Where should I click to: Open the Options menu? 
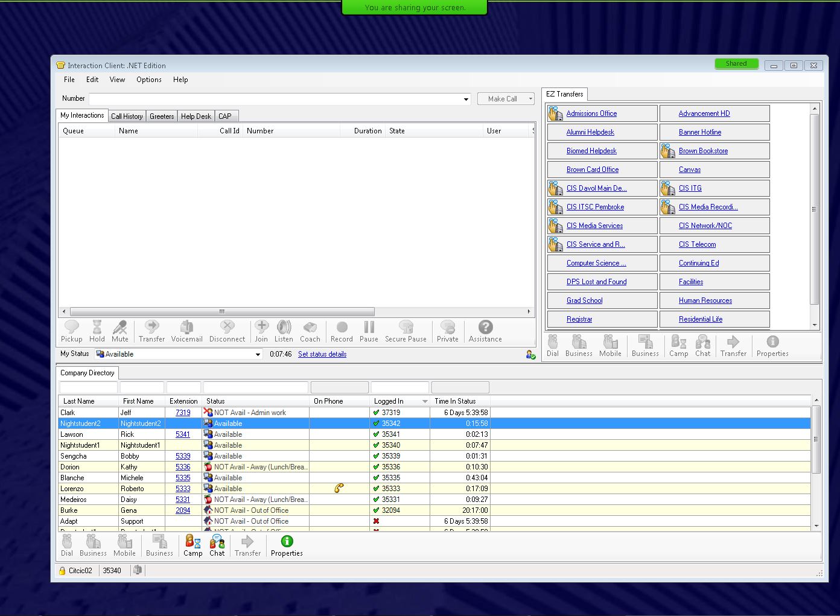click(x=149, y=80)
